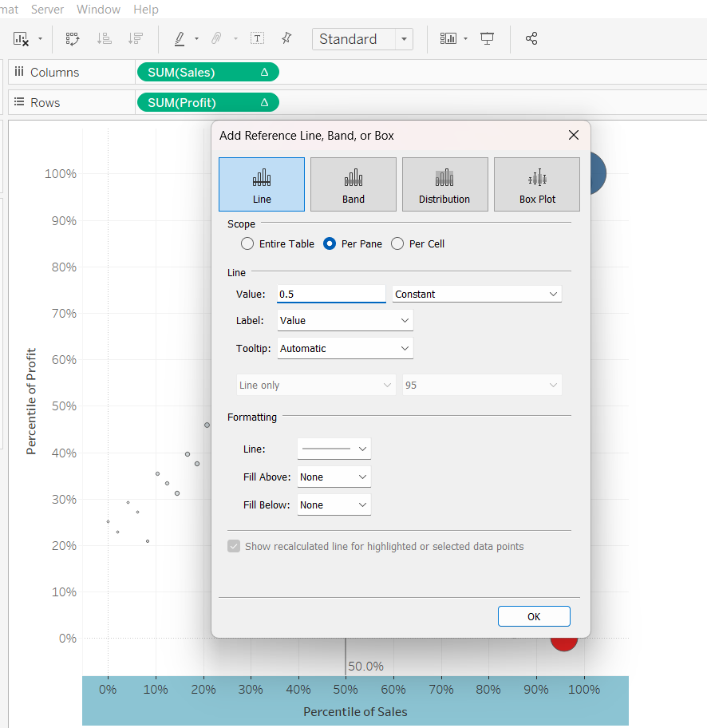This screenshot has height=728, width=707.
Task: Click the Show Mark Labels text icon
Action: [x=257, y=38]
